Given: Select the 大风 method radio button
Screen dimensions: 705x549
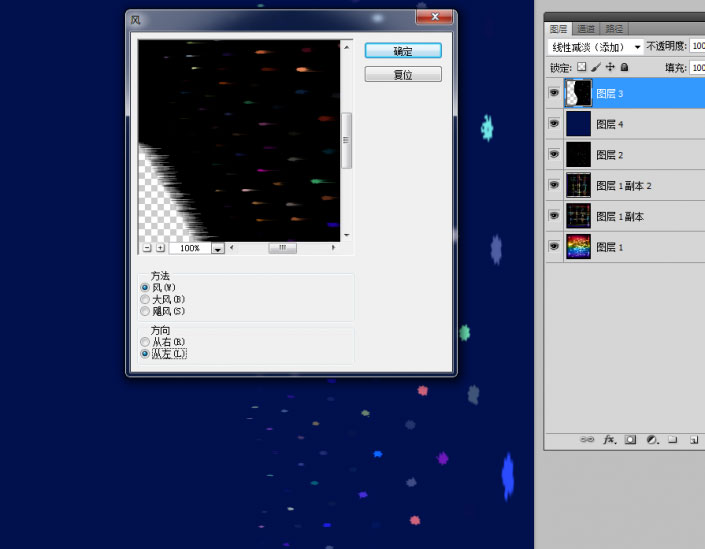Looking at the screenshot, I should [145, 299].
